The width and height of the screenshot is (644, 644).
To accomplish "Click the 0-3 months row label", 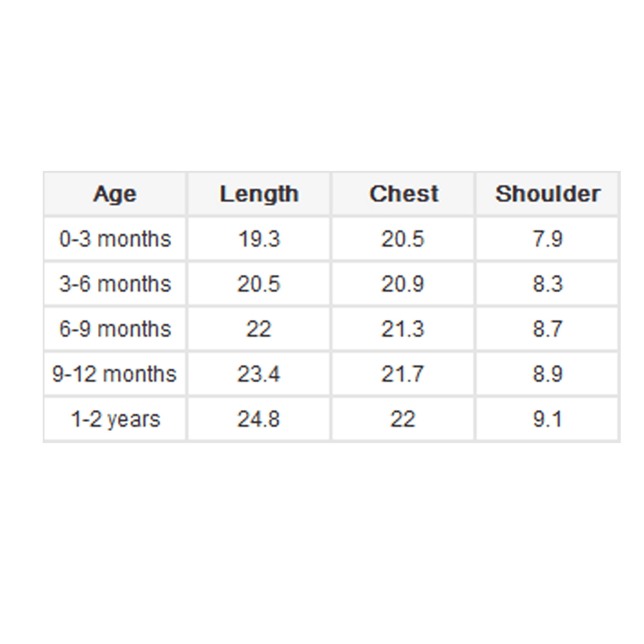I will click(115, 239).
